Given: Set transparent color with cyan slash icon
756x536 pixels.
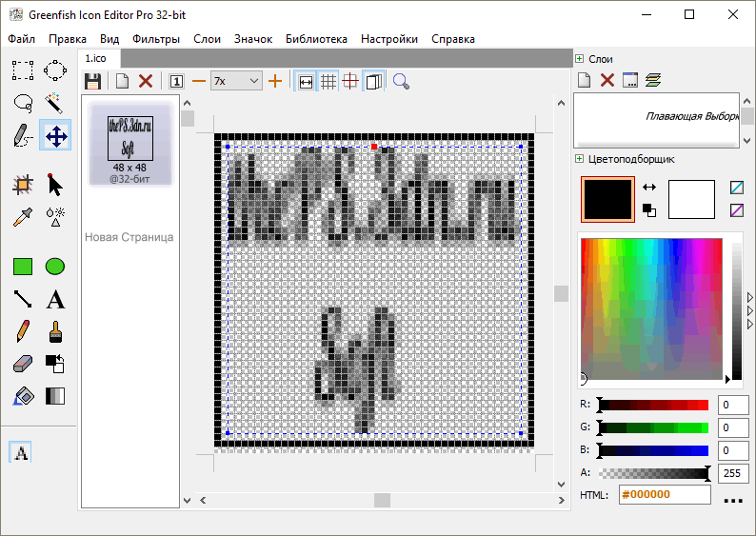Looking at the screenshot, I should tap(737, 187).
